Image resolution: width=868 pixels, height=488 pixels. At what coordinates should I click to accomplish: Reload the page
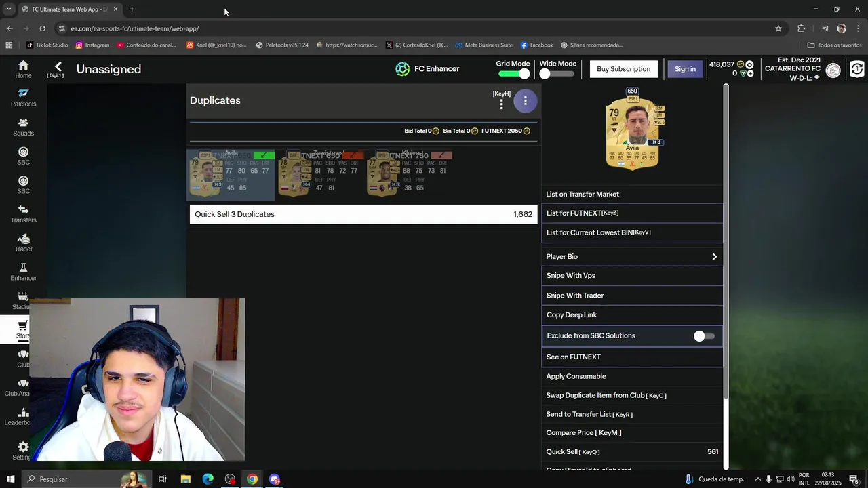point(42,28)
